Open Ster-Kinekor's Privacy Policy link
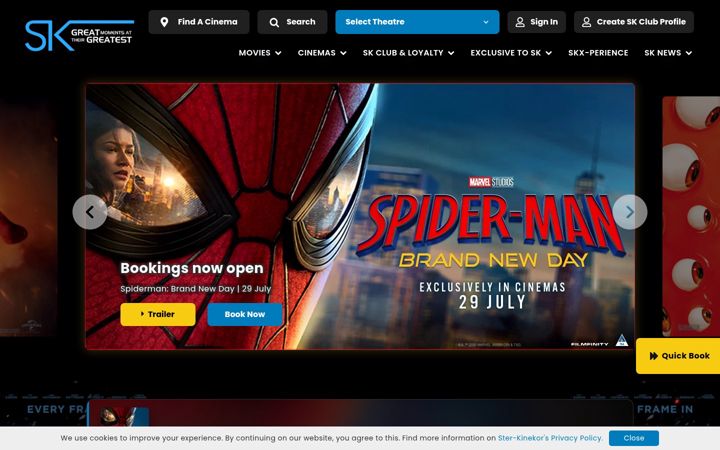The image size is (720, 450). pyautogui.click(x=550, y=438)
